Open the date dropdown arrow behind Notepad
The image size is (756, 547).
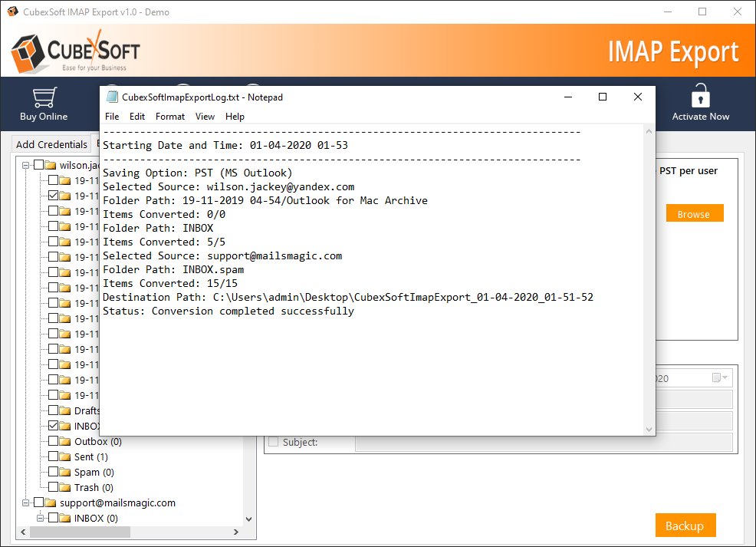tap(725, 377)
